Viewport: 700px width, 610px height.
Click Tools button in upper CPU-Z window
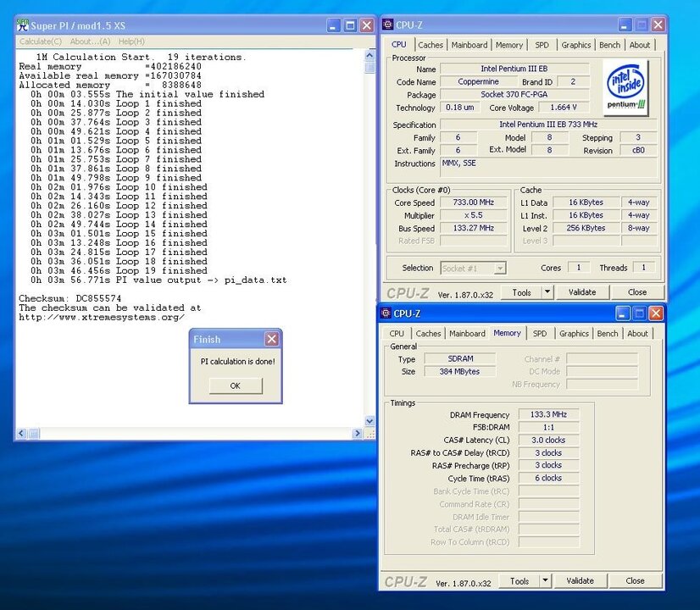pos(521,292)
